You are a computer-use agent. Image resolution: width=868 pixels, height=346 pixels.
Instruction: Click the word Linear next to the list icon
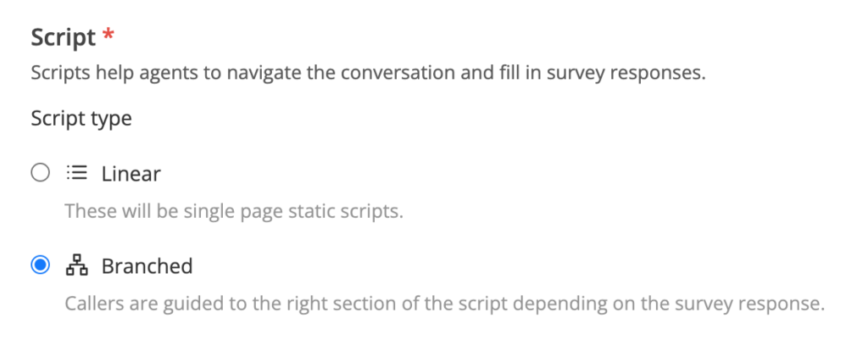tap(131, 174)
